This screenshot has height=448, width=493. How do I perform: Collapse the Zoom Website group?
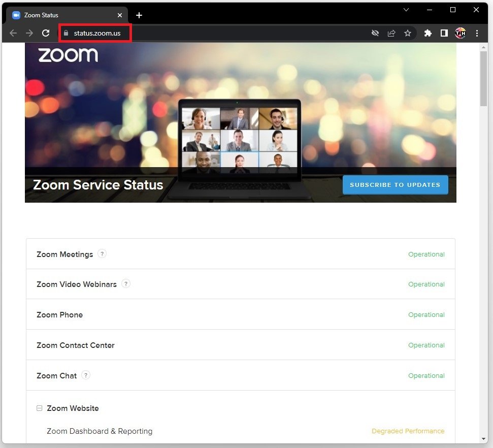[39, 408]
